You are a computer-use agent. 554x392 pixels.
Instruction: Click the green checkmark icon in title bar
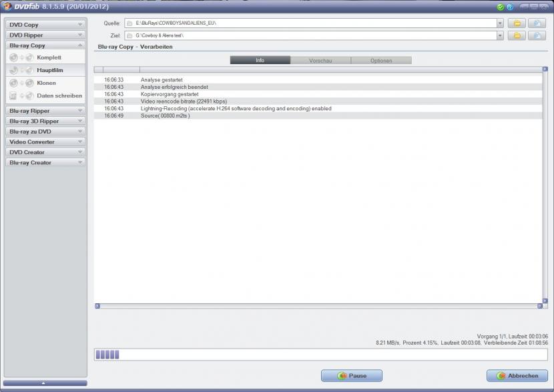tap(500, 7)
